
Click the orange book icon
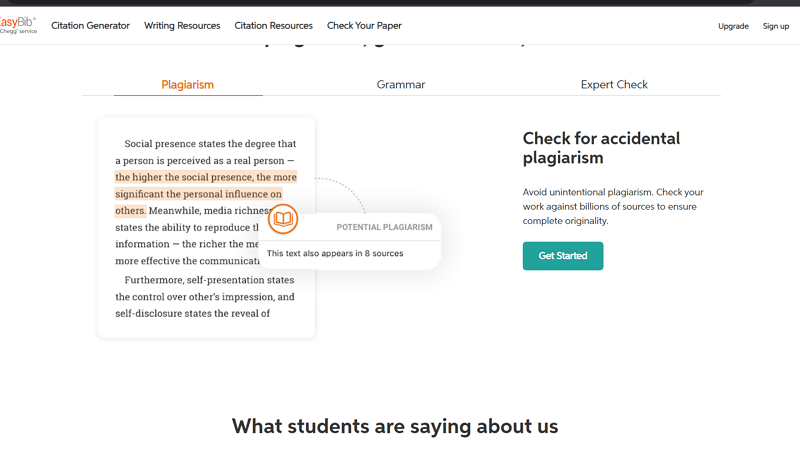(x=283, y=219)
